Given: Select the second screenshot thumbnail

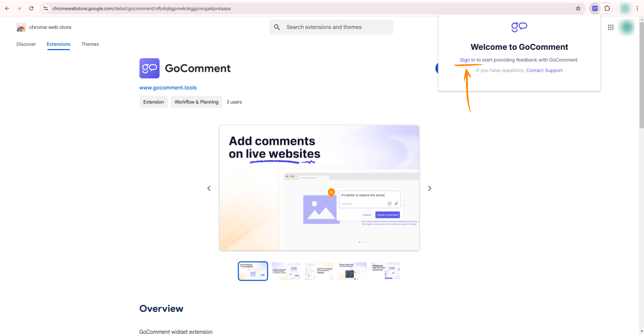Looking at the screenshot, I should click(286, 271).
